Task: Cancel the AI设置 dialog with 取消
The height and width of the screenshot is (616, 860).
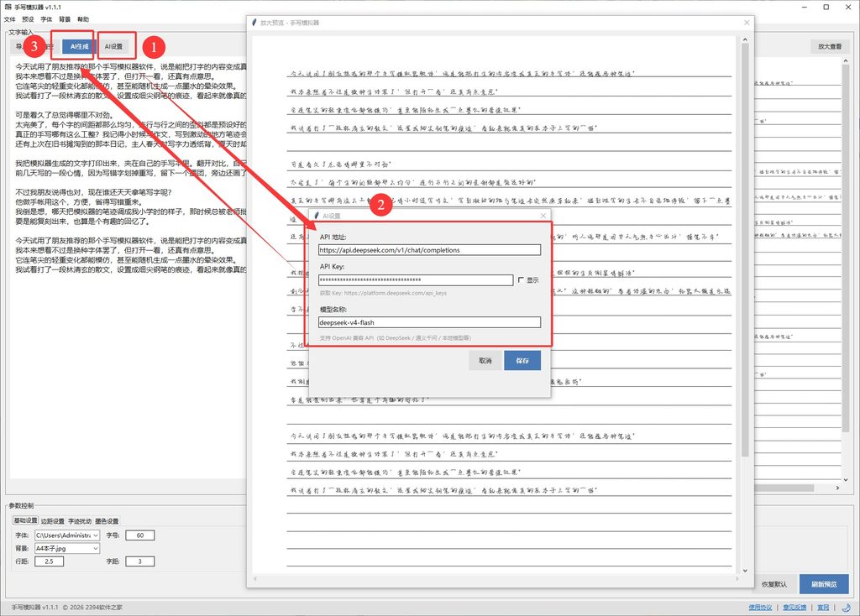Action: pyautogui.click(x=485, y=361)
